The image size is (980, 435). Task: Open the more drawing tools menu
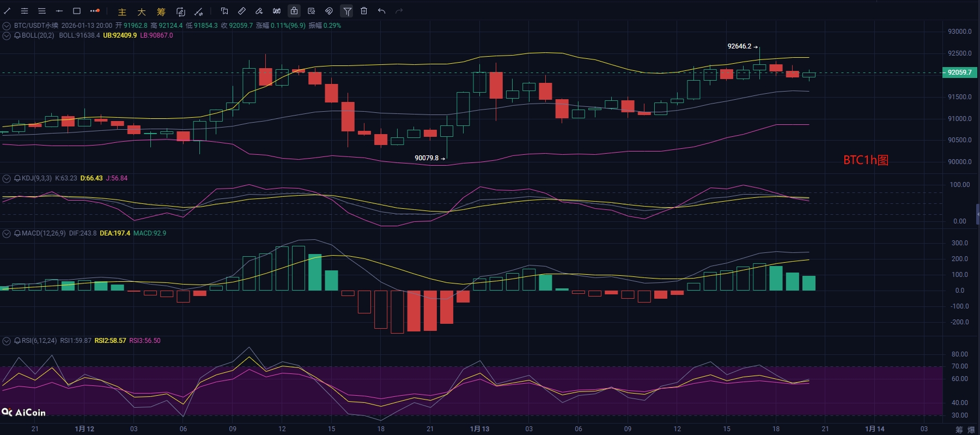[x=95, y=11]
